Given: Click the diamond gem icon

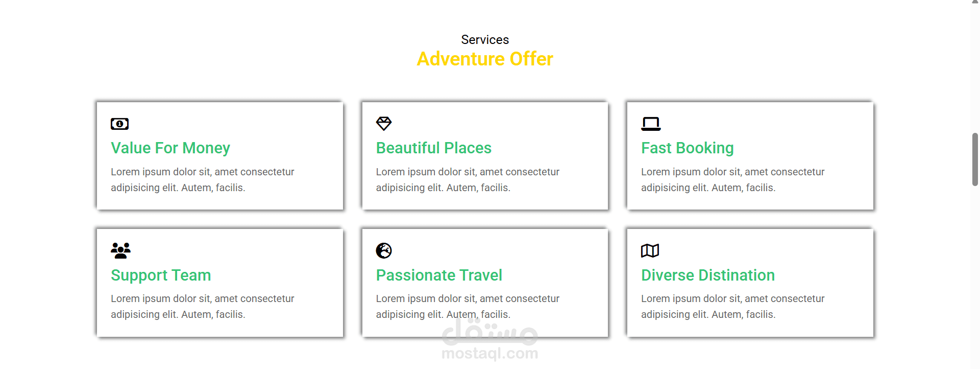Looking at the screenshot, I should [384, 124].
